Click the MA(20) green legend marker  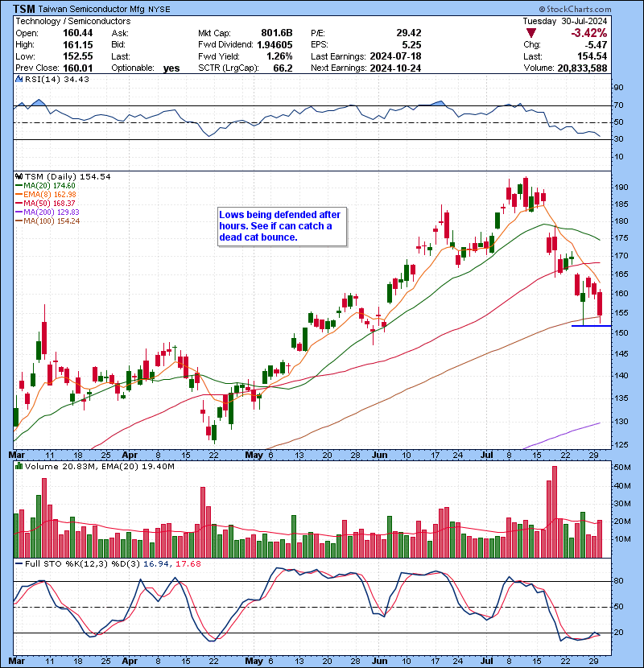pyautogui.click(x=18, y=185)
